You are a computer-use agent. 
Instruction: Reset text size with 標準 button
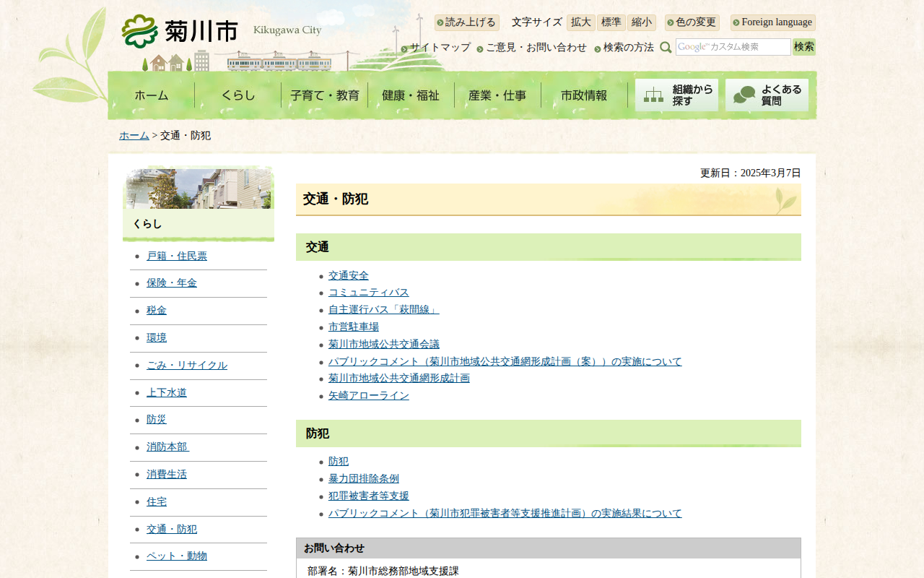pyautogui.click(x=611, y=22)
